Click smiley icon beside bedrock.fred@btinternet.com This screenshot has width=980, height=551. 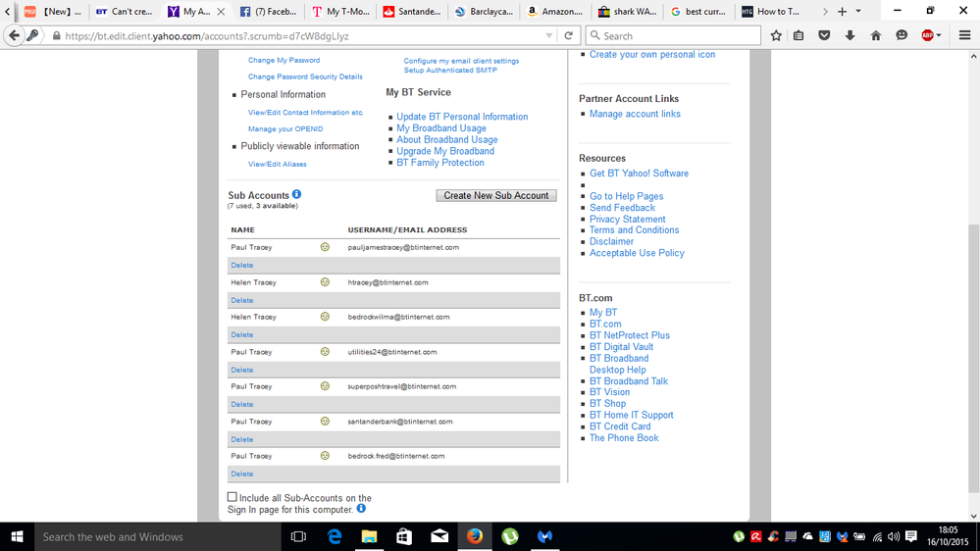point(325,456)
